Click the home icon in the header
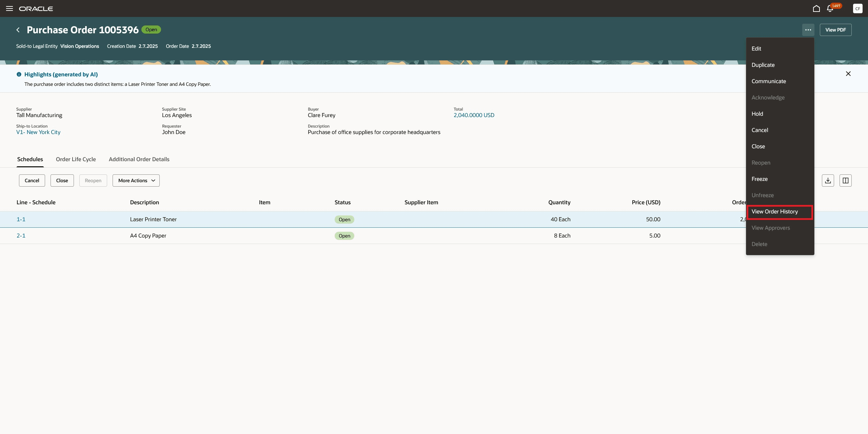Viewport: 868px width, 434px height. tap(816, 8)
